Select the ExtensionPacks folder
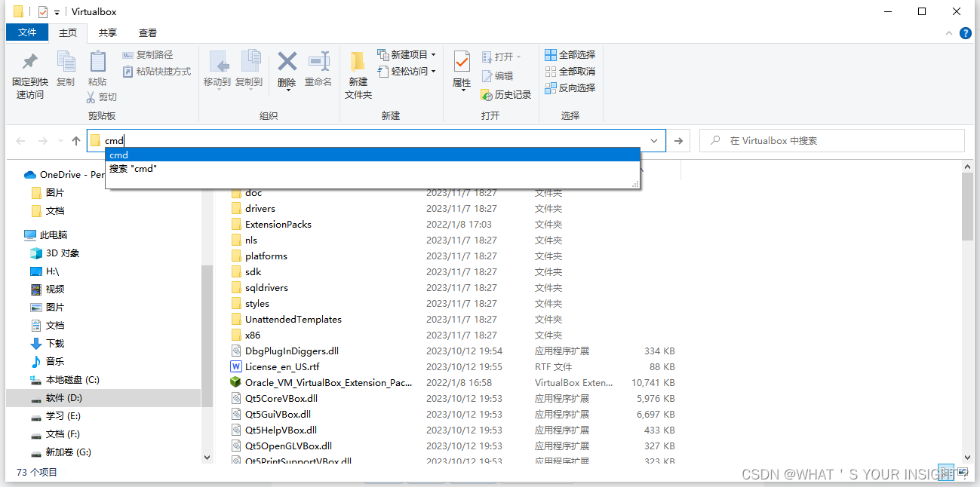Screen dimensions: 980x487 278,225
